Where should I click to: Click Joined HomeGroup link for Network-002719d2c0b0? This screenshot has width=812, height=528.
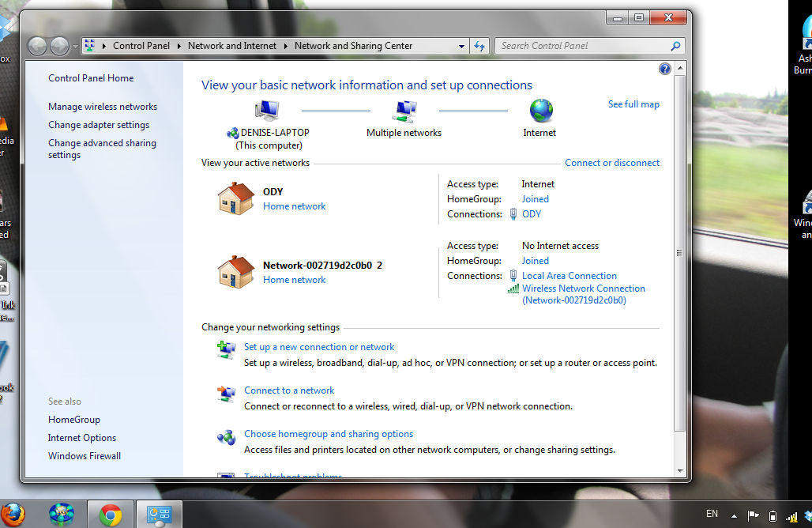[x=535, y=261]
